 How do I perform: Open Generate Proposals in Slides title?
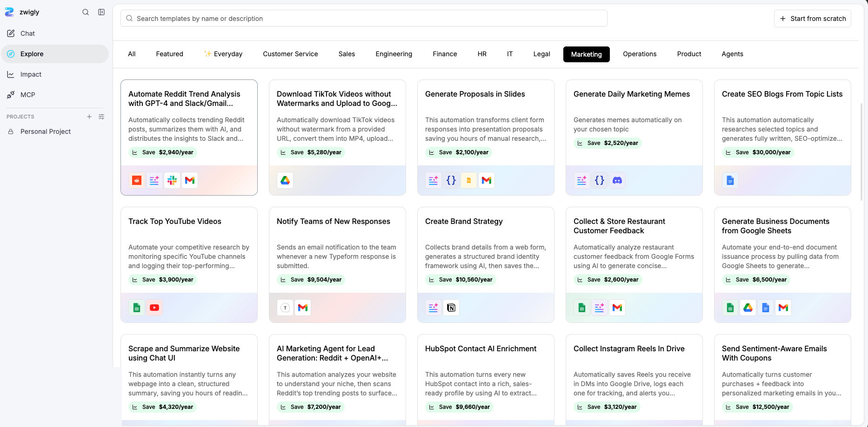click(475, 94)
